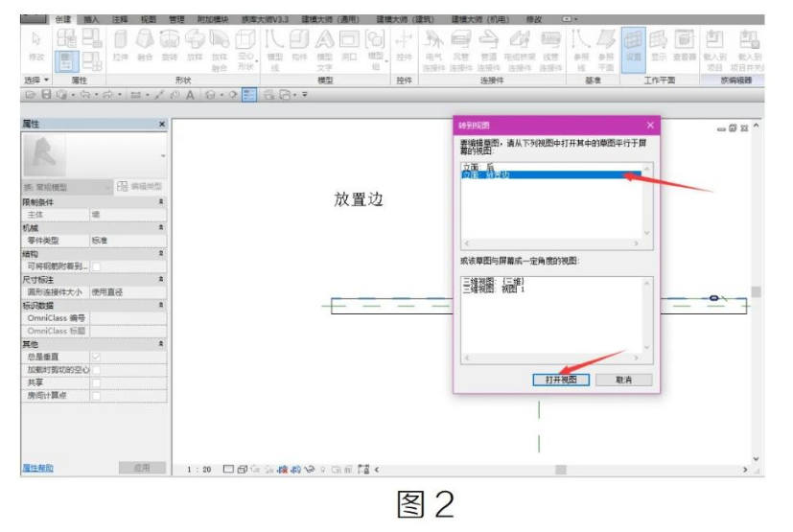Click the 设置 work plane set button
Image resolution: width=793 pixels, height=532 pixels.
(633, 50)
